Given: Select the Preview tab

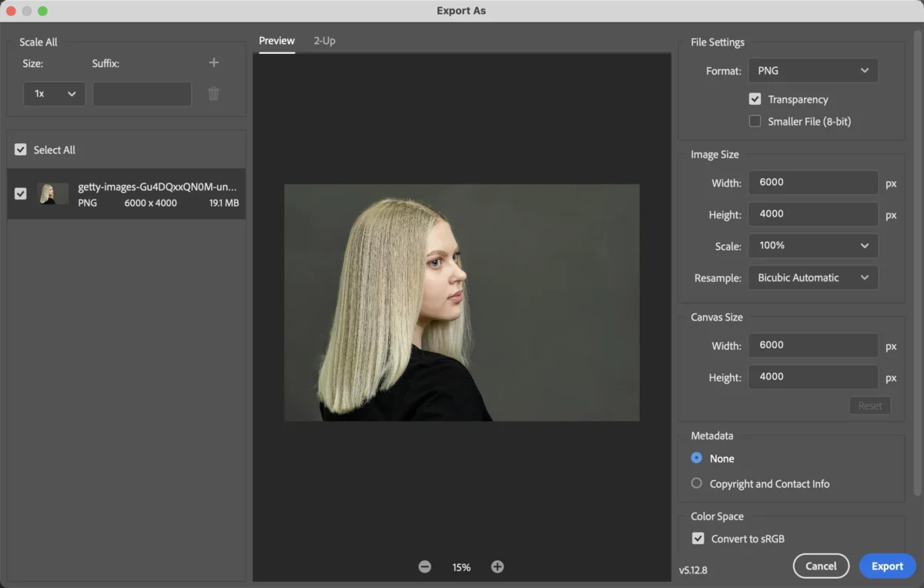Looking at the screenshot, I should tap(276, 41).
